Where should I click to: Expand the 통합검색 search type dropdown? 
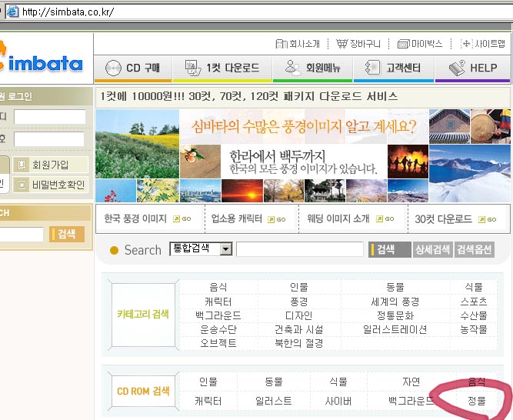click(x=225, y=249)
